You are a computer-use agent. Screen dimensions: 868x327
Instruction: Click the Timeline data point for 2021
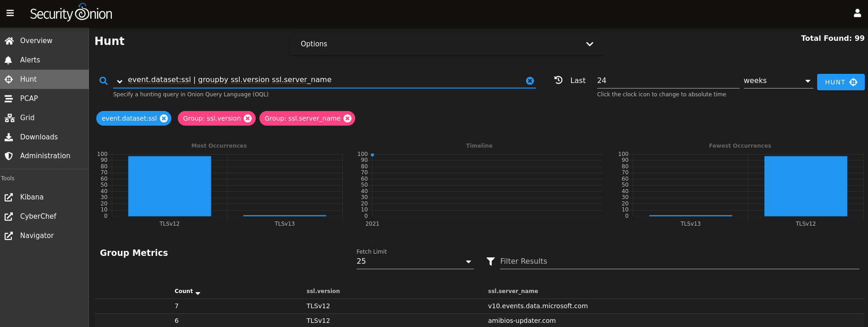(x=373, y=155)
